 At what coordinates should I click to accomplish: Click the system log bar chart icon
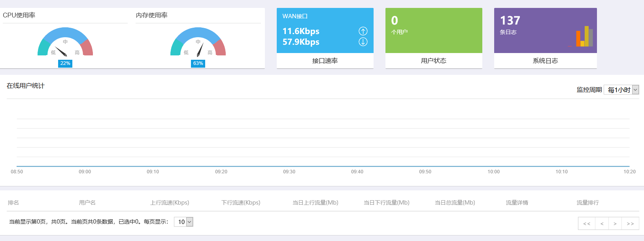point(581,36)
